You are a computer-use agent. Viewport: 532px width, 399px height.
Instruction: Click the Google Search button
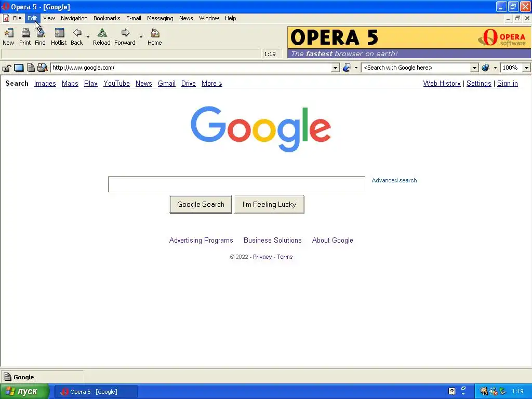201,204
